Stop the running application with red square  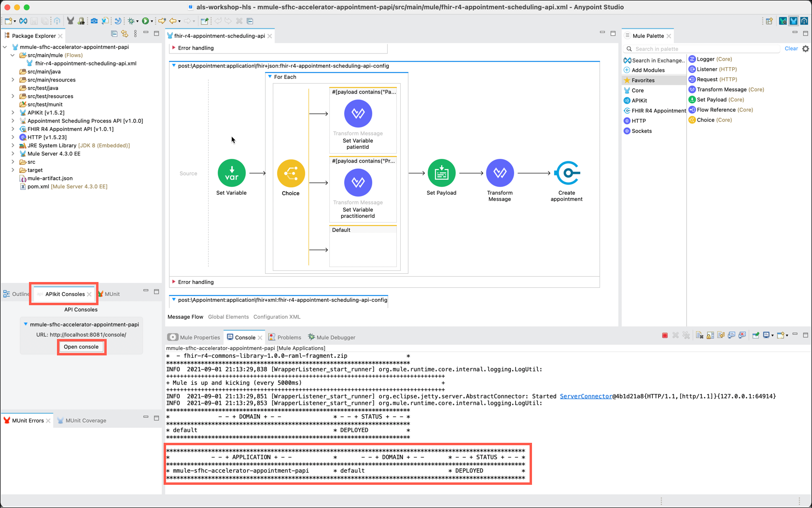pyautogui.click(x=665, y=335)
